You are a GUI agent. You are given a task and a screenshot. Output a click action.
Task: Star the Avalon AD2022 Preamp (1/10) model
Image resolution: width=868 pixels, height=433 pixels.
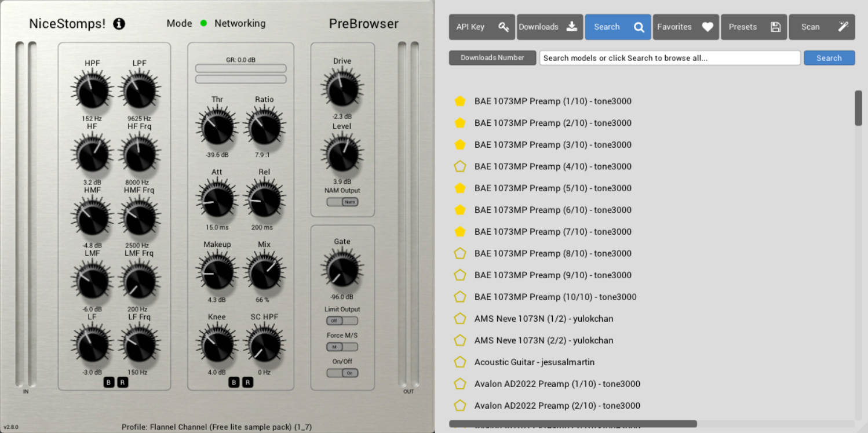(x=460, y=384)
